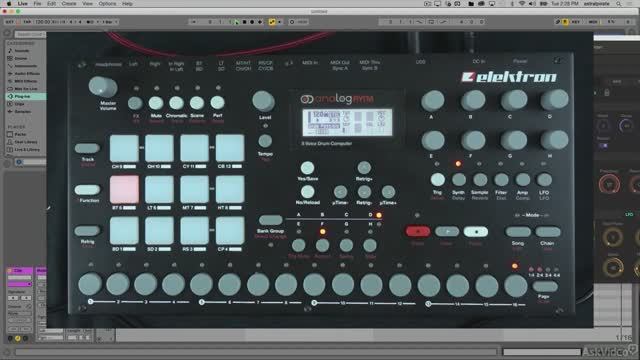
Task: Toggle the KEY map mode switch
Action: 576,22
